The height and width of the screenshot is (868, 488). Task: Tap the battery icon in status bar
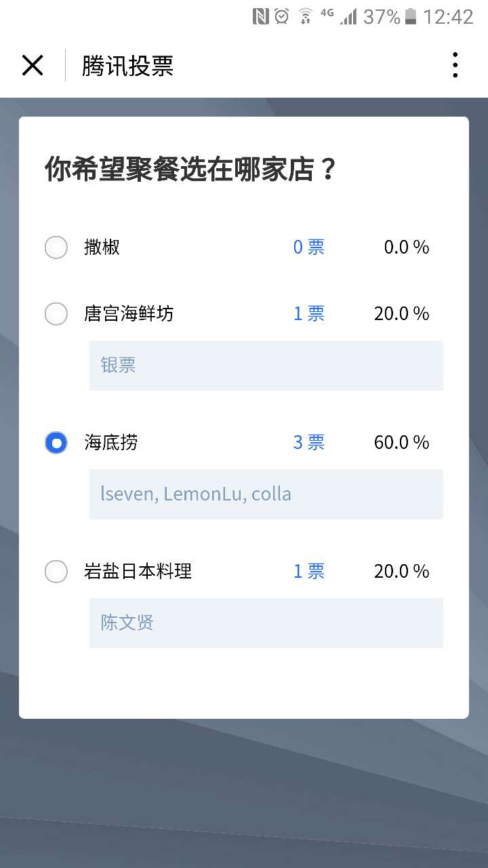click(410, 17)
